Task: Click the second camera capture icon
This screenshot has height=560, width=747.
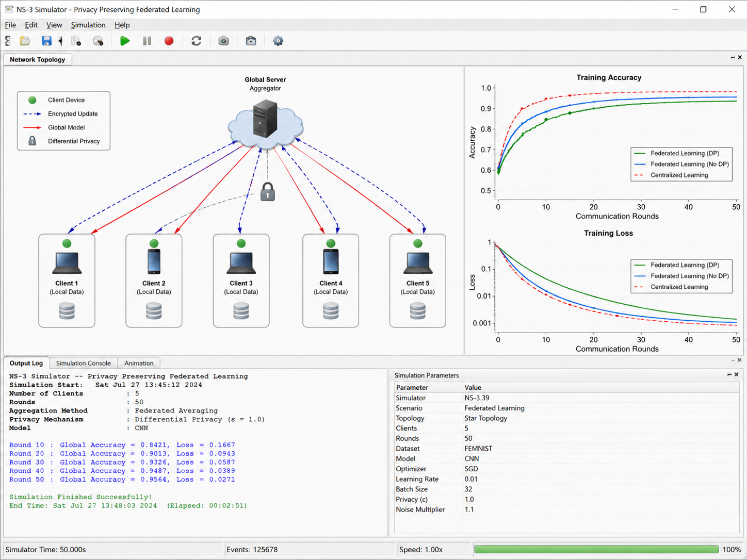Action: click(x=251, y=41)
